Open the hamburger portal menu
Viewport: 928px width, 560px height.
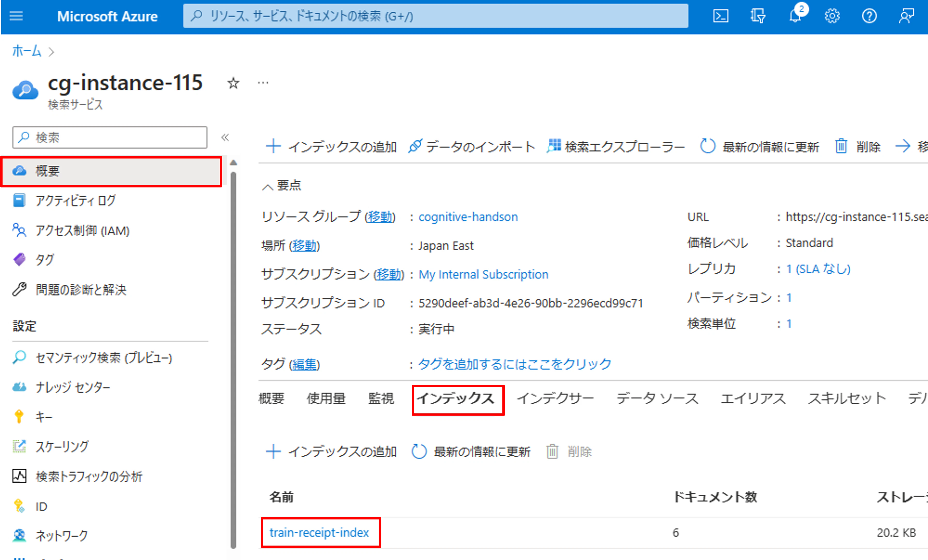click(x=16, y=16)
